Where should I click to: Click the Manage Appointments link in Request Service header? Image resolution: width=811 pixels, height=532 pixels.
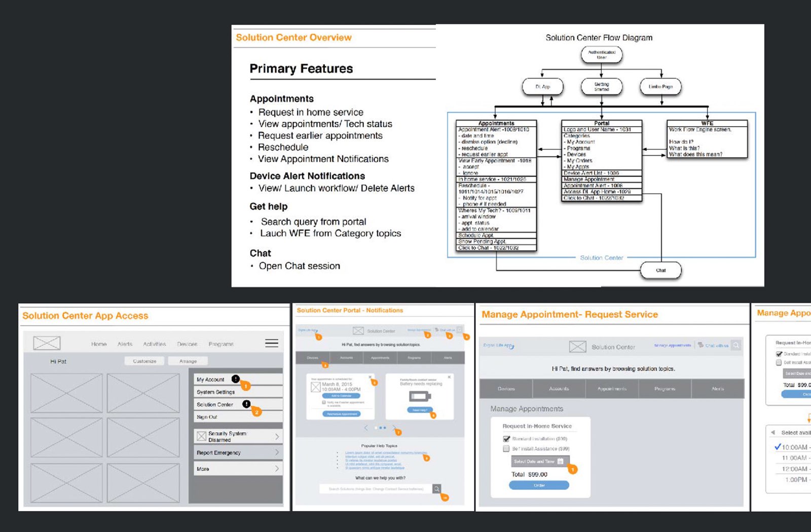click(x=672, y=345)
